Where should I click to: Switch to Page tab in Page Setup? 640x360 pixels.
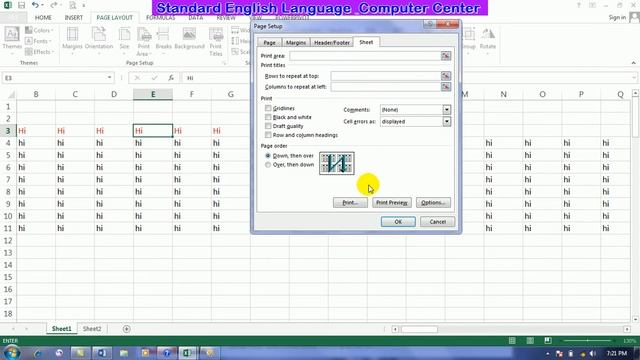coord(269,42)
